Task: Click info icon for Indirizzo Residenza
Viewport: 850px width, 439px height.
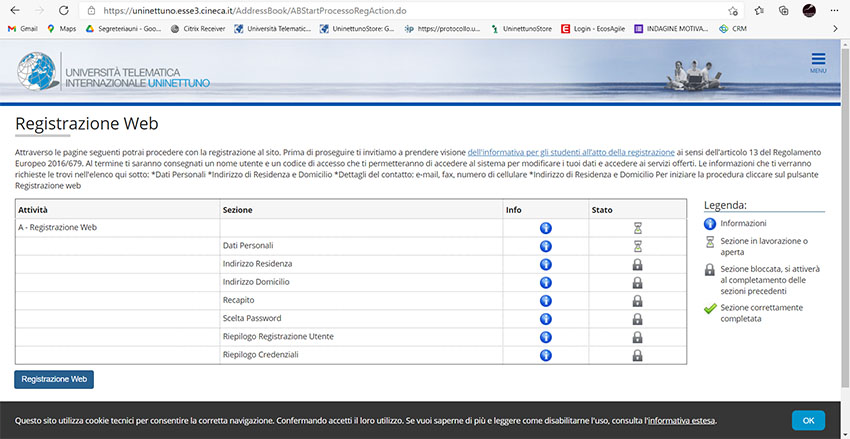Action: 545,264
